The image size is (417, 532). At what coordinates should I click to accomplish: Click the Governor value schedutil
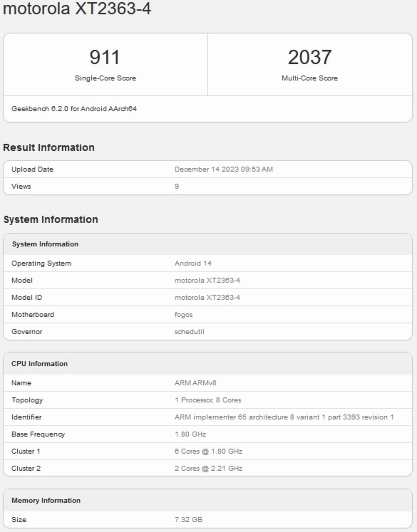(189, 332)
